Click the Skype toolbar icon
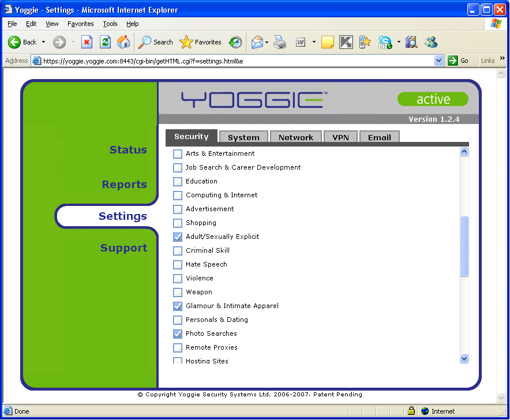 pyautogui.click(x=385, y=42)
